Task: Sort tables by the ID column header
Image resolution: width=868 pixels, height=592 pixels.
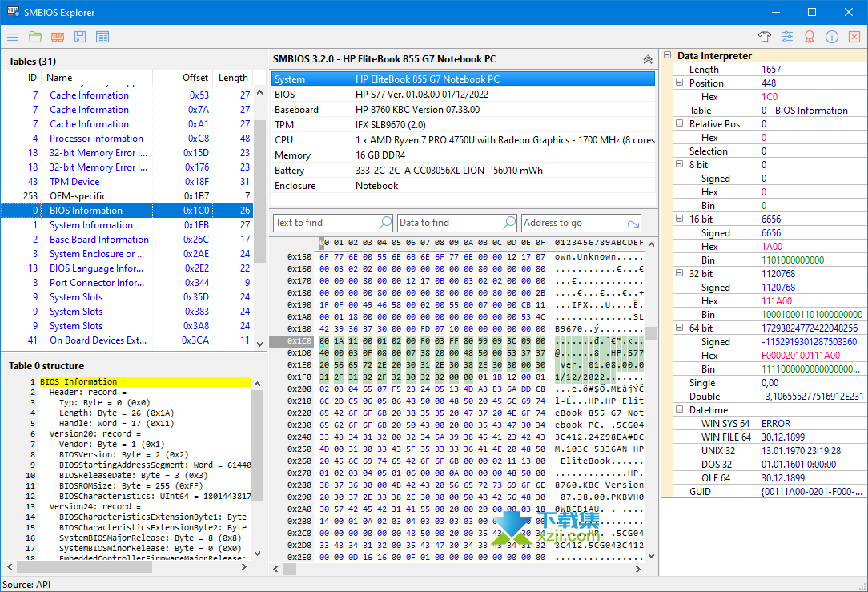Action: point(22,78)
